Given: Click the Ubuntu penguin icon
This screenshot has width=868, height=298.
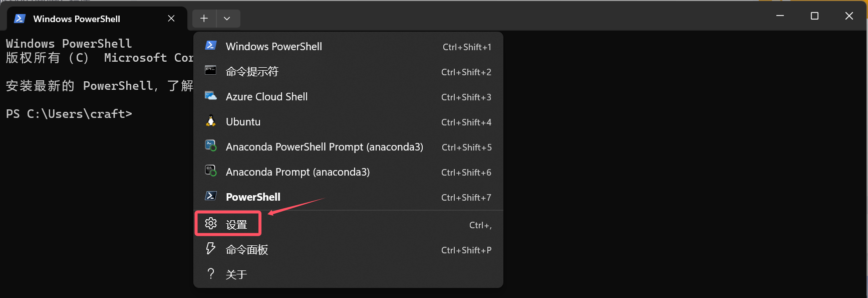Looking at the screenshot, I should pyautogui.click(x=211, y=120).
